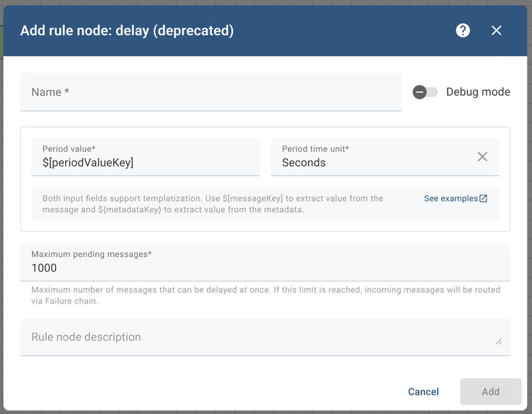Click the templatization hint text

click(213, 204)
